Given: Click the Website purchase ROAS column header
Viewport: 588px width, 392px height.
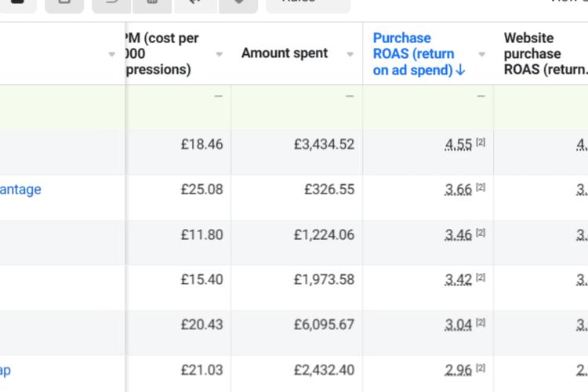Looking at the screenshot, I should tap(546, 53).
